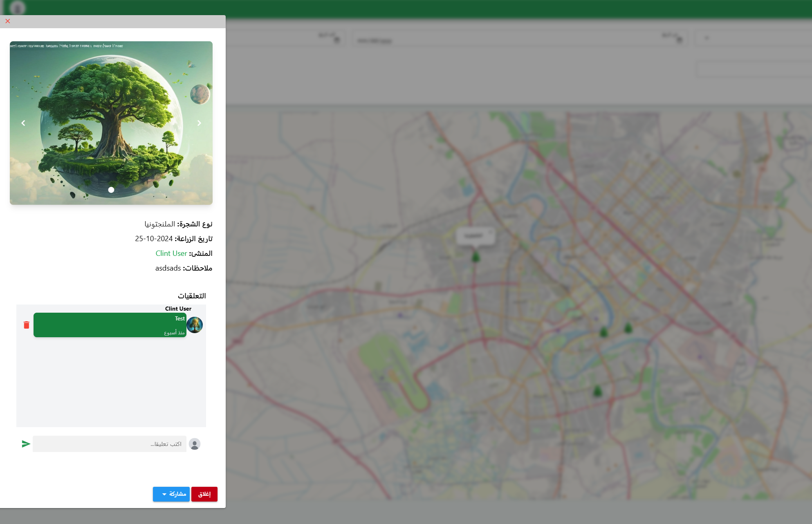Close the panel with the red X icon
This screenshot has height=524, width=812.
8,21
